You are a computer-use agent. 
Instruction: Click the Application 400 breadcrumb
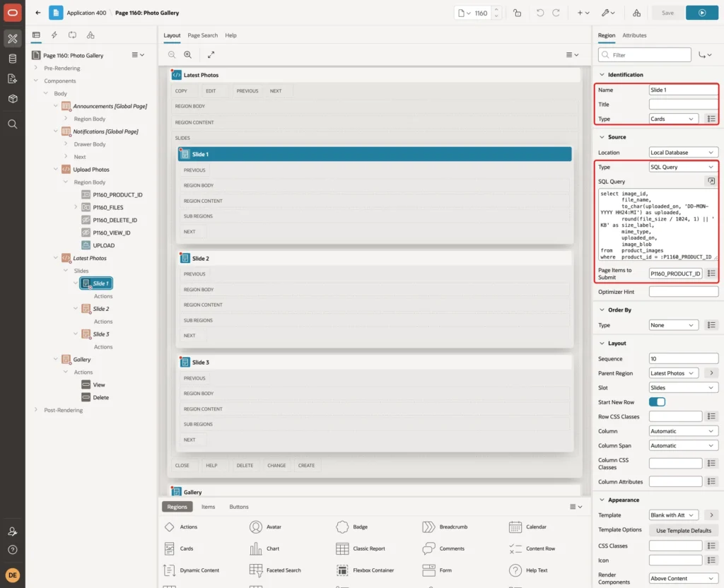tap(86, 13)
